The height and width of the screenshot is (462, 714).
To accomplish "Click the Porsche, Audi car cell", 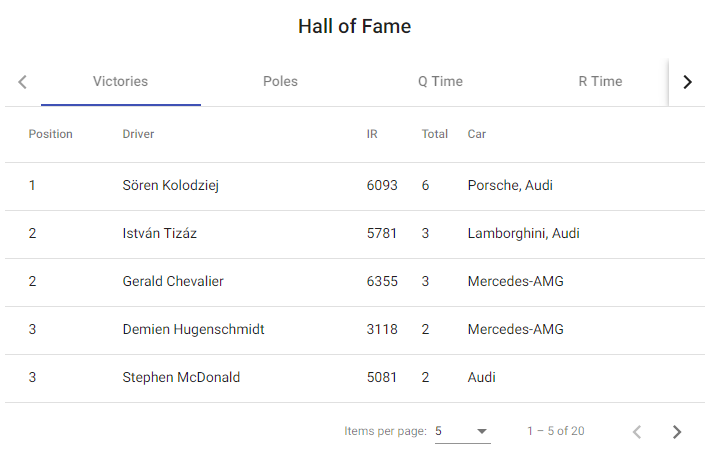I will pos(510,185).
